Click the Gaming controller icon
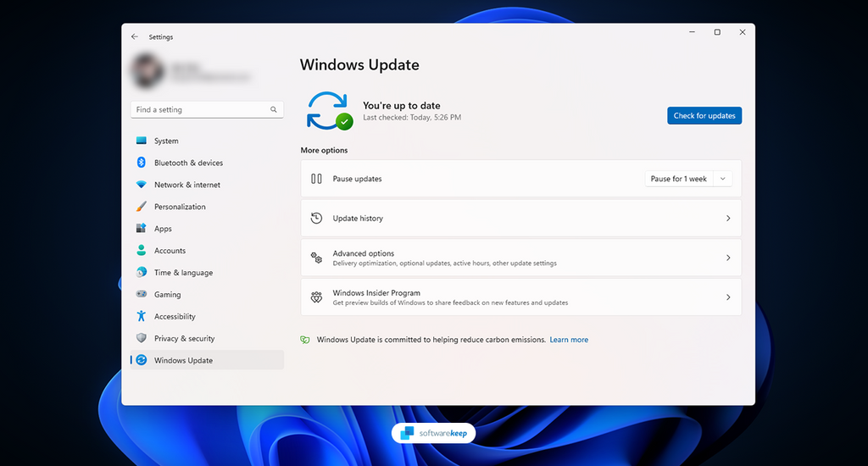This screenshot has width=868, height=466. pos(142,294)
